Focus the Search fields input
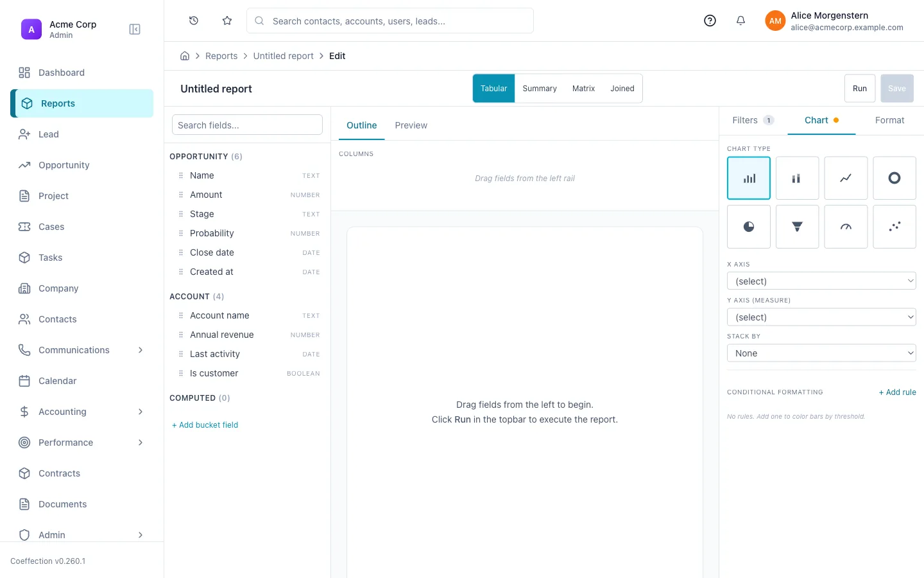 pos(247,125)
